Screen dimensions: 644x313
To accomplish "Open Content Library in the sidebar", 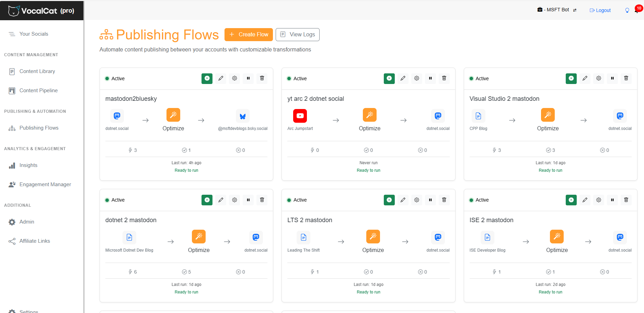I will (x=37, y=71).
